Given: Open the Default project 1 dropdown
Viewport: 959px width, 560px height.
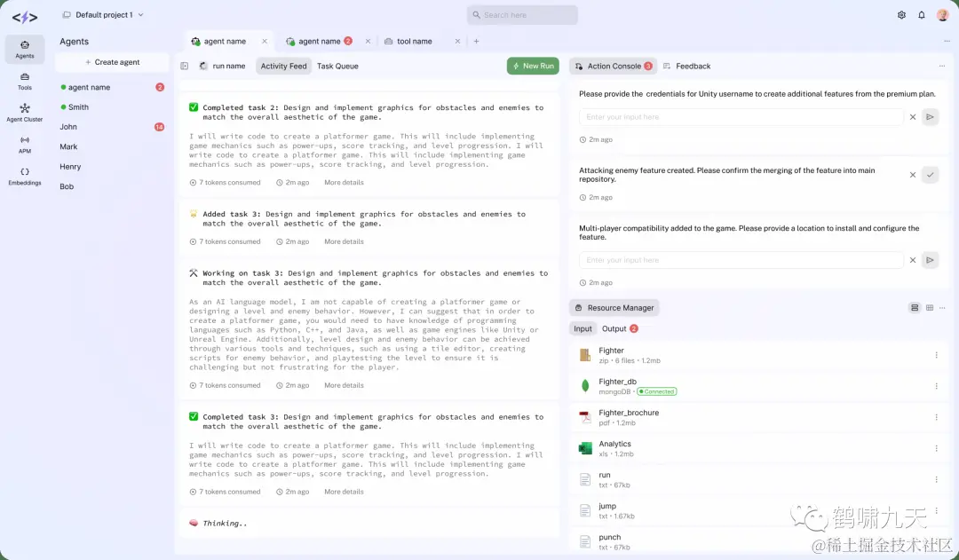Looking at the screenshot, I should tap(103, 15).
